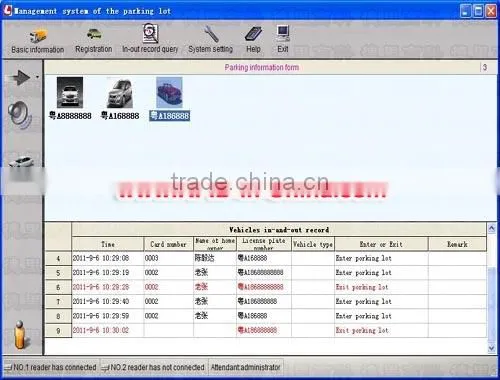Click red time cell 2011-9-6 10:30:02
Screen dimensions: 500x380
coord(108,330)
